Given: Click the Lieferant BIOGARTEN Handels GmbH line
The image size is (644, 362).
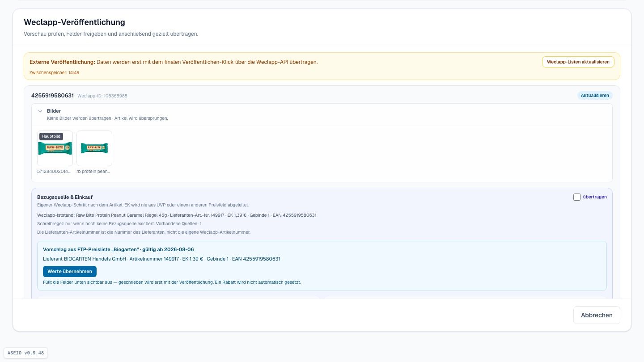Looking at the screenshot, I should click(161, 259).
